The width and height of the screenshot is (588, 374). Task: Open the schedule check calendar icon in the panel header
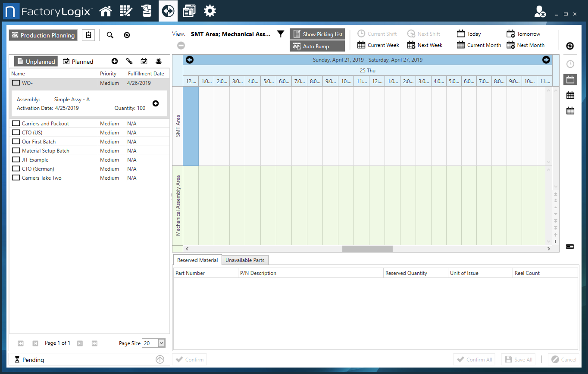144,61
